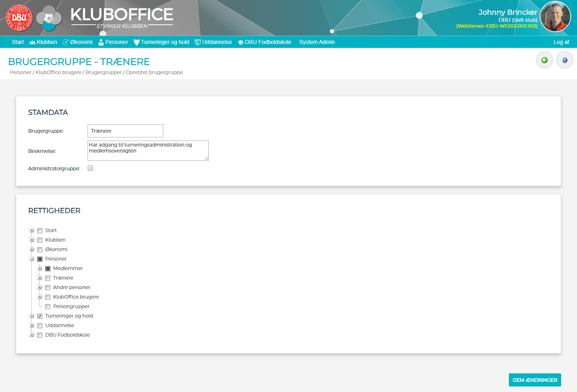This screenshot has height=392, width=577.
Task: Expand the Andre personer tree node
Action: coord(40,287)
